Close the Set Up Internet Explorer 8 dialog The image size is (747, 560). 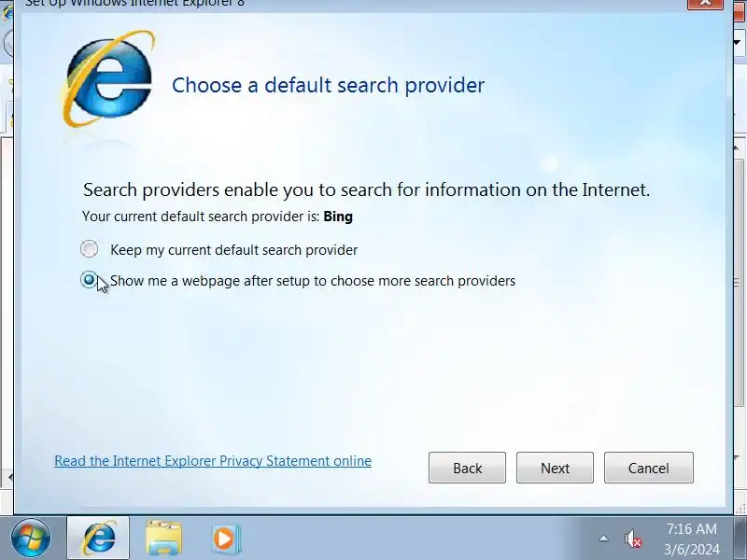point(706,3)
